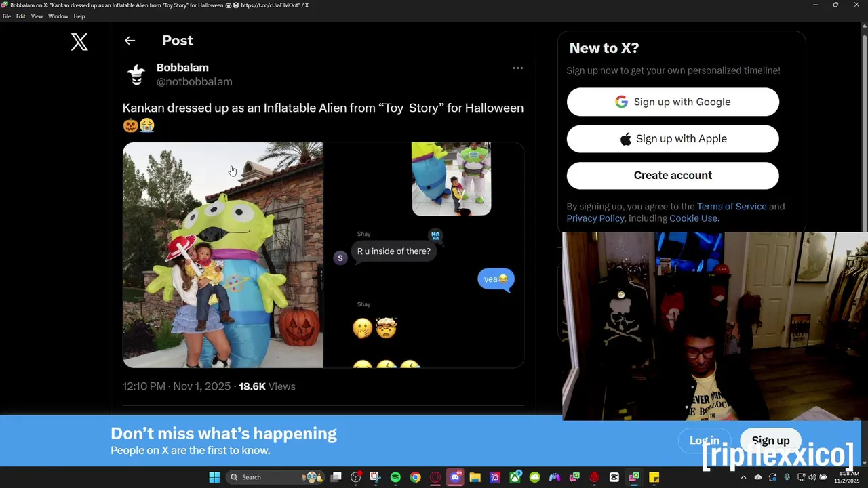This screenshot has height=488, width=868.
Task: Sign up with Apple
Action: pyautogui.click(x=673, y=138)
